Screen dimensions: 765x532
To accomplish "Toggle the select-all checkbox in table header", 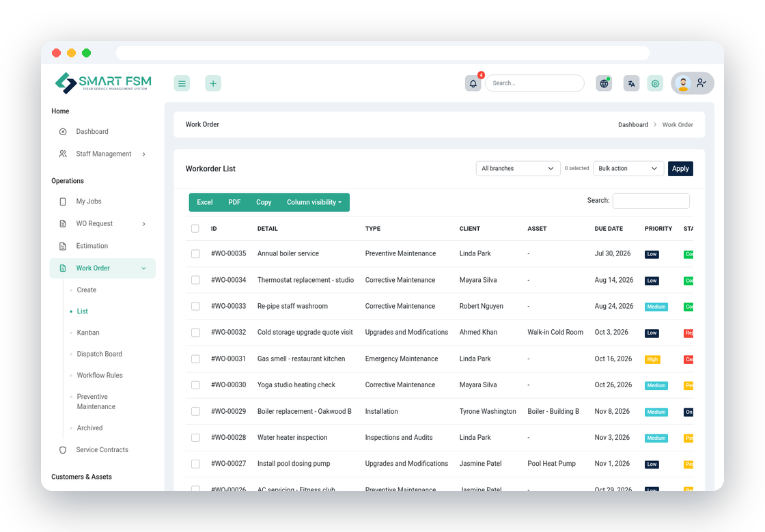I will point(195,229).
